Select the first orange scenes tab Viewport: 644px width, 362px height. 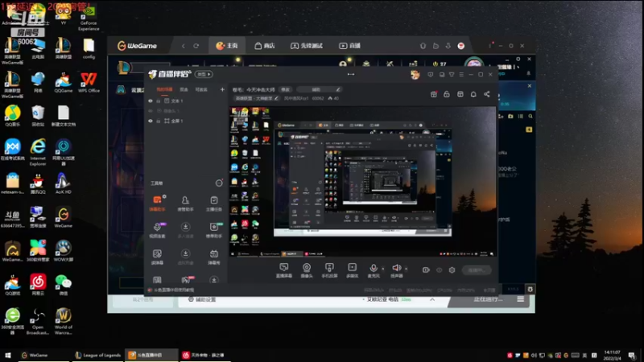[x=164, y=89]
